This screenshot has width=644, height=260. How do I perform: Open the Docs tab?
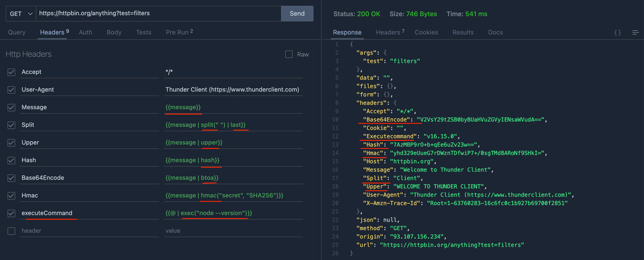(496, 32)
